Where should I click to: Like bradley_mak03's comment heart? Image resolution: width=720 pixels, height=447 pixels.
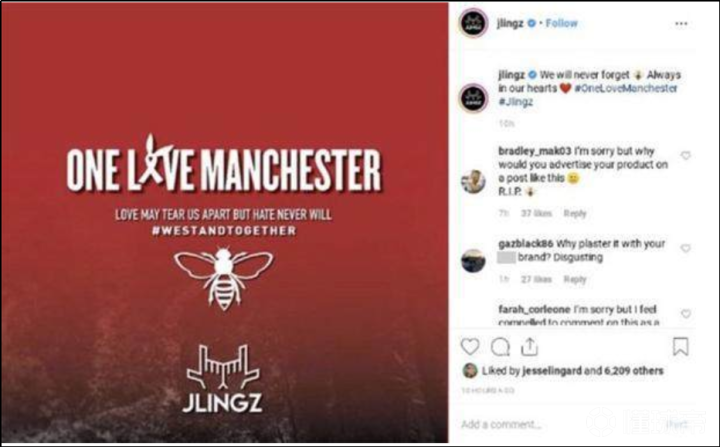click(x=686, y=156)
